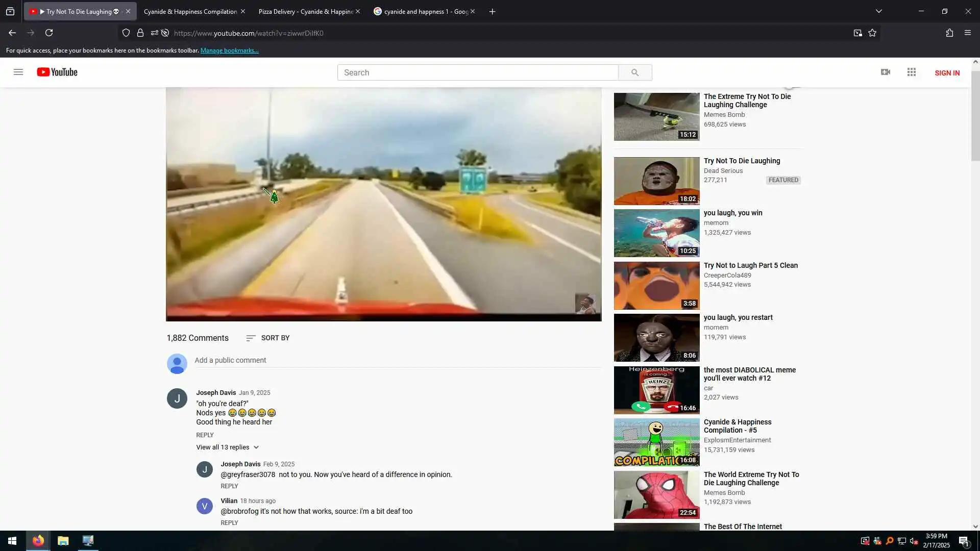
Task: Open the Firefox extensions puzzle icon
Action: pyautogui.click(x=949, y=33)
